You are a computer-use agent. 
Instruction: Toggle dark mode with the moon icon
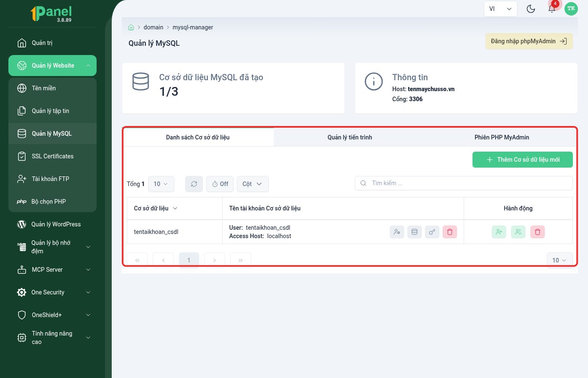tap(531, 9)
